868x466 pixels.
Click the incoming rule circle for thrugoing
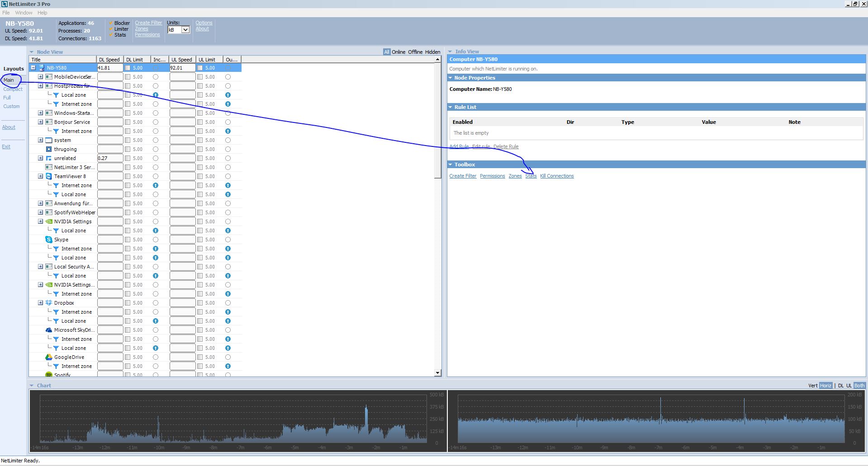point(156,149)
